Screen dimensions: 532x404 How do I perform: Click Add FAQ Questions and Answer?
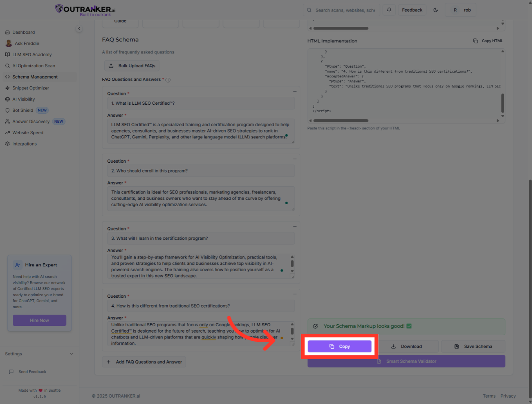[x=144, y=362]
